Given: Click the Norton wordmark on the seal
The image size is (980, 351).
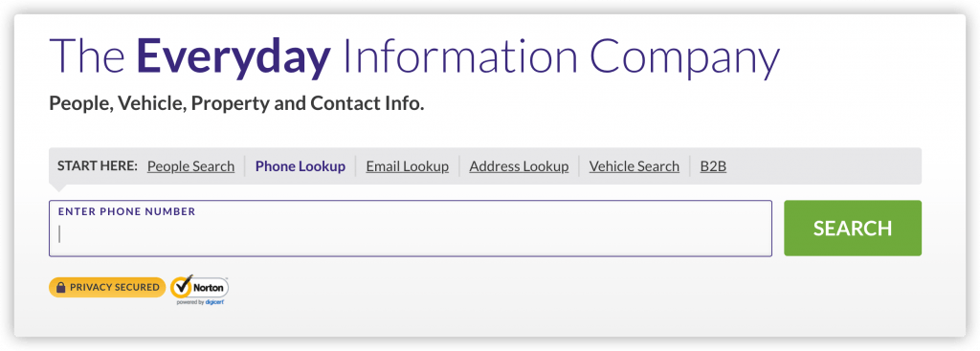Looking at the screenshot, I should 208,288.
